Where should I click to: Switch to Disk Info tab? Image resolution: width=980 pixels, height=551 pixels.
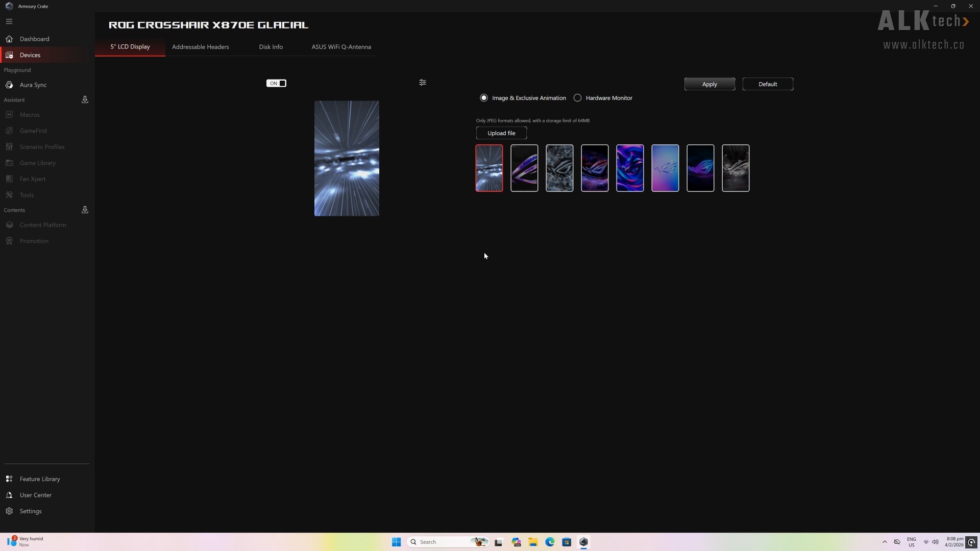[x=271, y=47]
